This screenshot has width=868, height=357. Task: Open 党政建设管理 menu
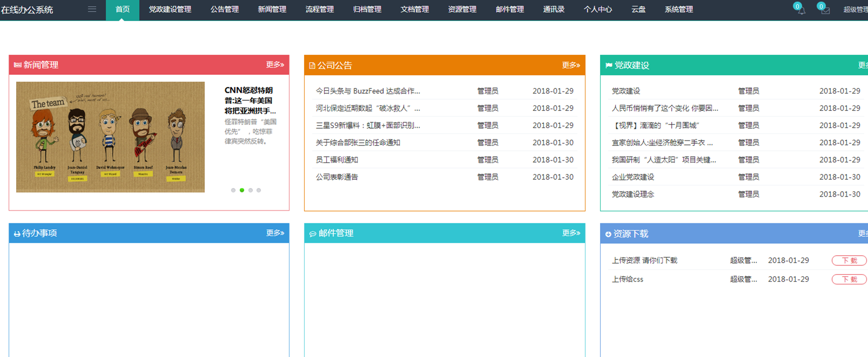tap(170, 10)
